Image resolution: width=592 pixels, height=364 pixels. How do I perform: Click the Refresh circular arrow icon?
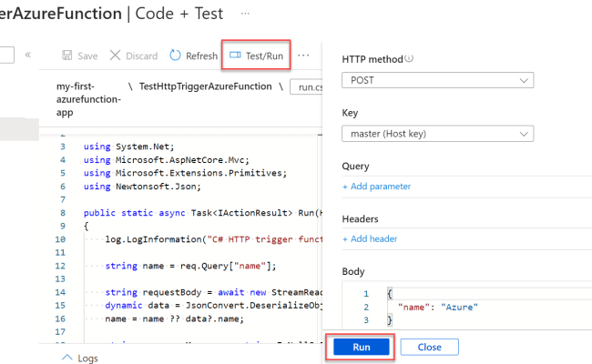(175, 56)
